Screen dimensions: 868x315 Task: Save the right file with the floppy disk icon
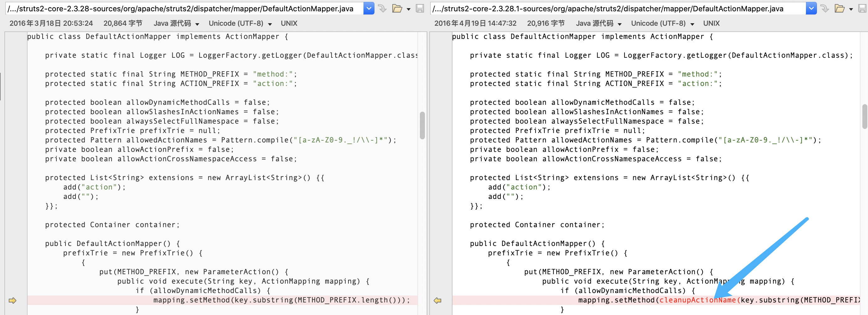coord(862,8)
